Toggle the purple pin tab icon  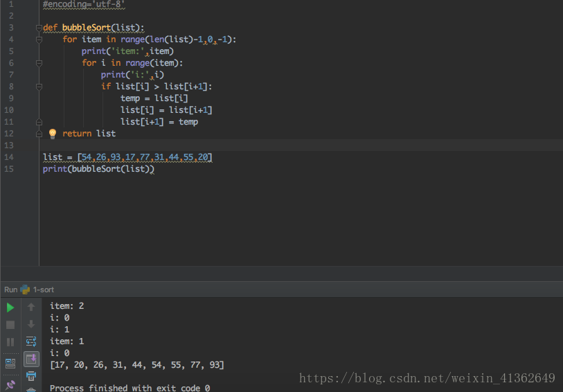(10, 385)
